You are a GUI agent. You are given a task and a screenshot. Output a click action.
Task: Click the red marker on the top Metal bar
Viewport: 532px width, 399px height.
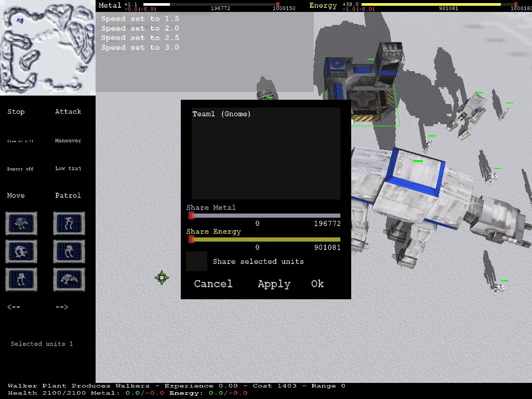point(278,4)
